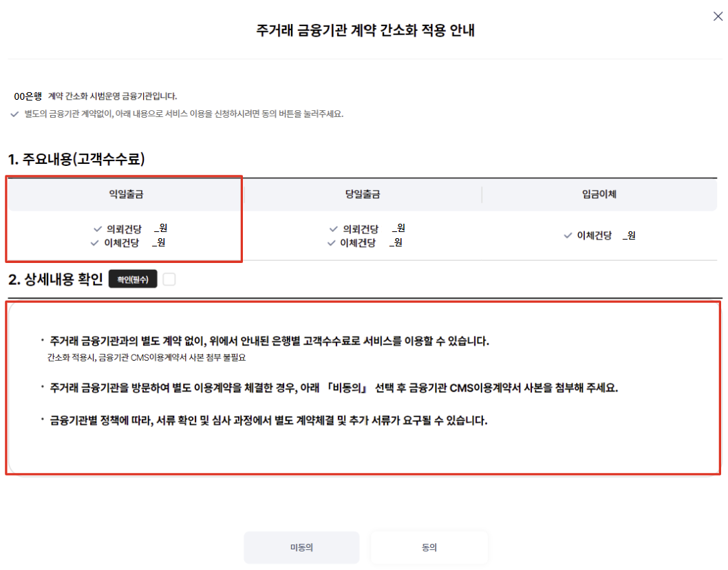The width and height of the screenshot is (728, 570).
Task: Click the sentence about 별도의 금융기관 계약없이
Action: tap(184, 114)
